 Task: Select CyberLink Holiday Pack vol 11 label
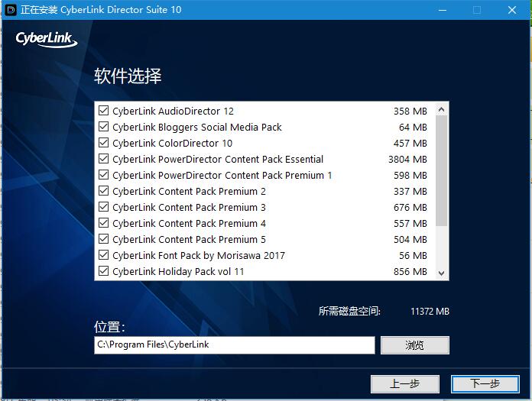tap(178, 271)
